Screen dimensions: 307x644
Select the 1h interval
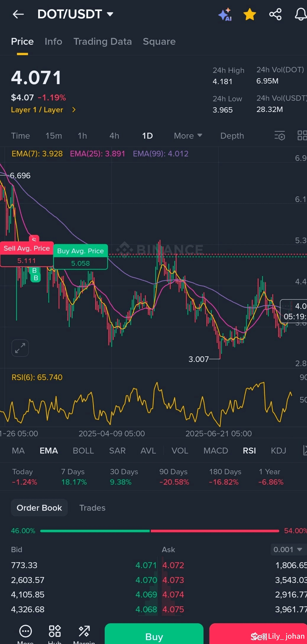pos(82,136)
